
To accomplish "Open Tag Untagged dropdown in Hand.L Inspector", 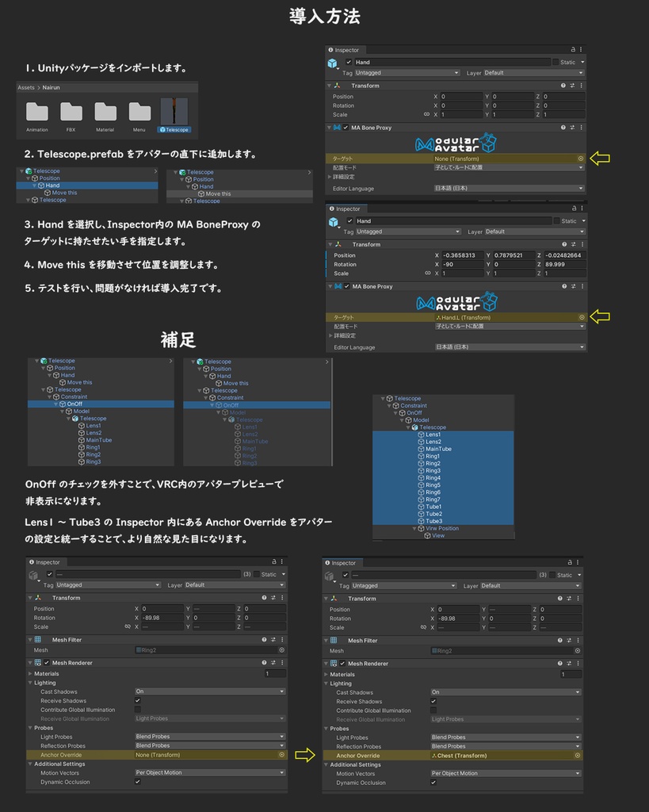I will [408, 232].
